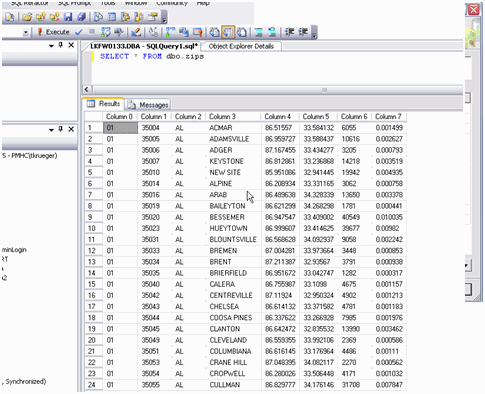This screenshot has height=394, width=485.
Task: Click the Column 7 header
Action: 389,117
